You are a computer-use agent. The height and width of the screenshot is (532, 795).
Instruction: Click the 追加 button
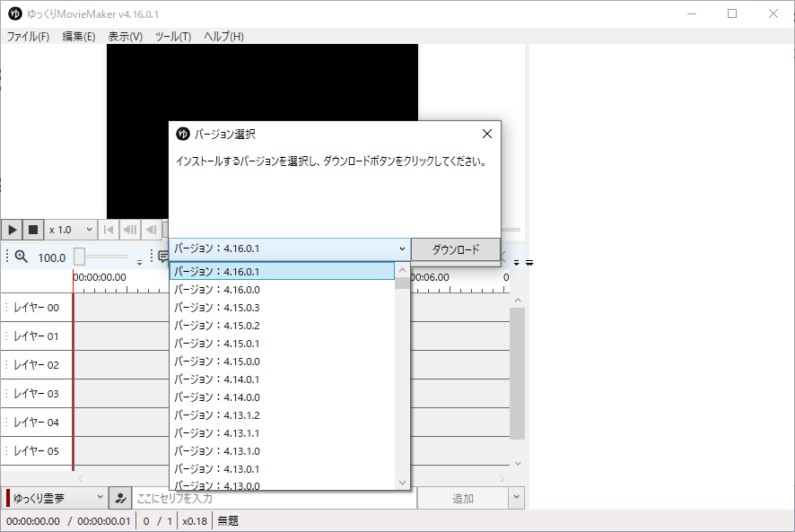(462, 498)
